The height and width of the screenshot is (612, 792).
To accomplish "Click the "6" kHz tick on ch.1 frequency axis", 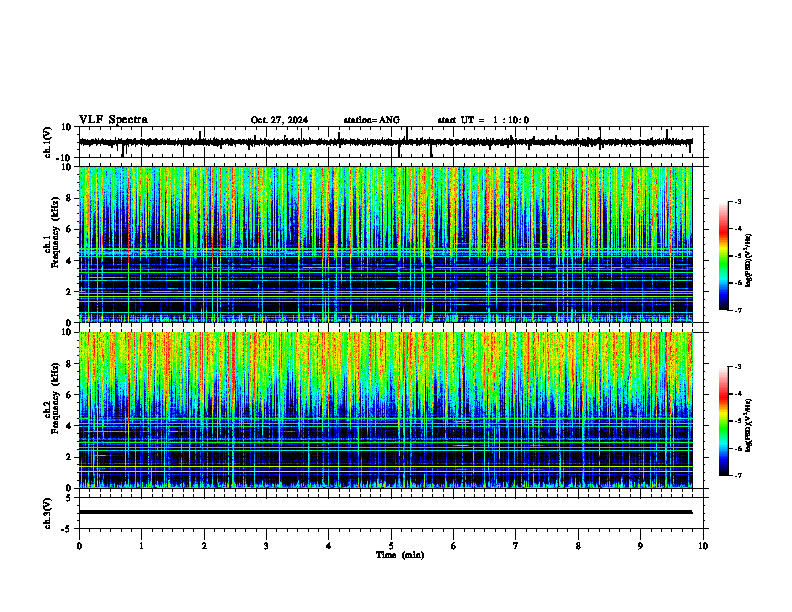I will point(69,229).
